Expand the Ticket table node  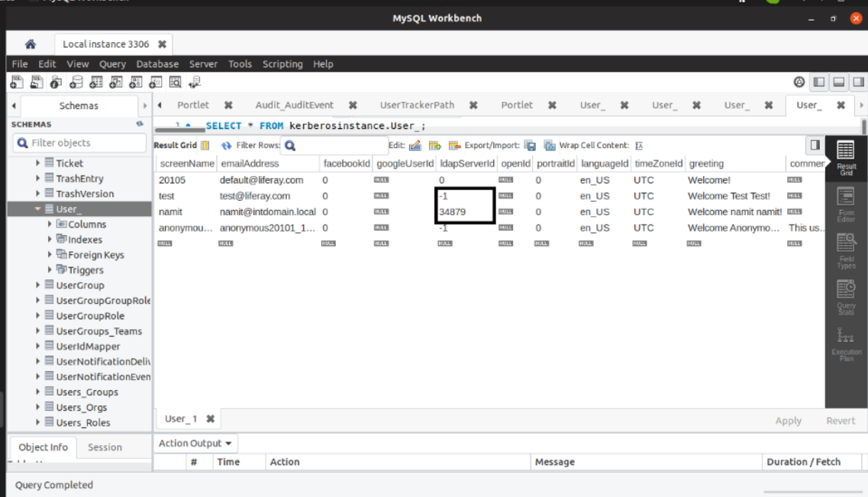point(37,163)
